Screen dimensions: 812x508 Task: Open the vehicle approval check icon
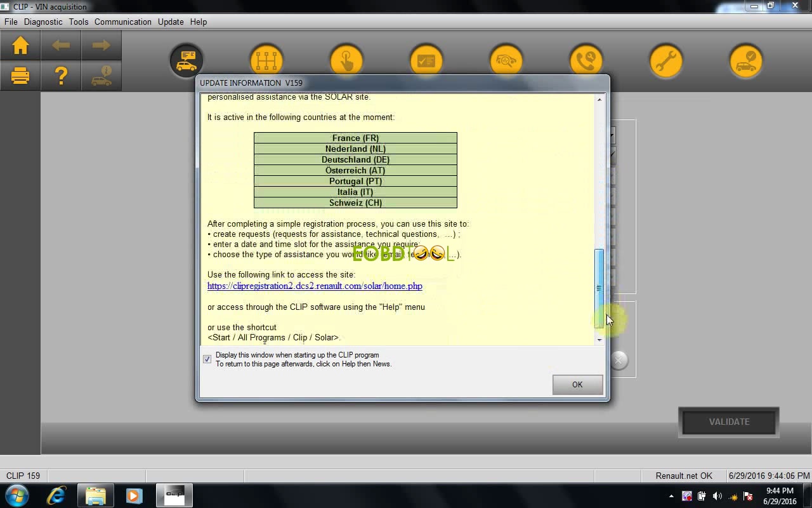coord(745,60)
